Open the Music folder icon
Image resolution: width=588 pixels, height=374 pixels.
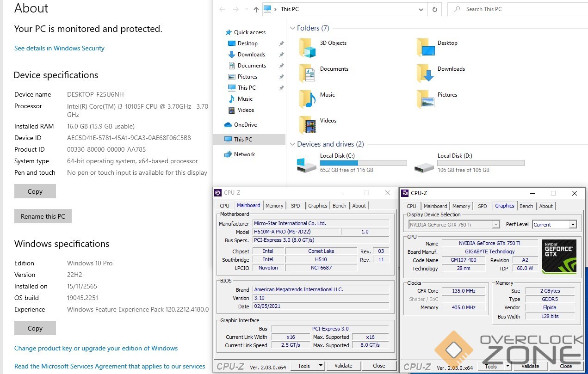pos(308,99)
